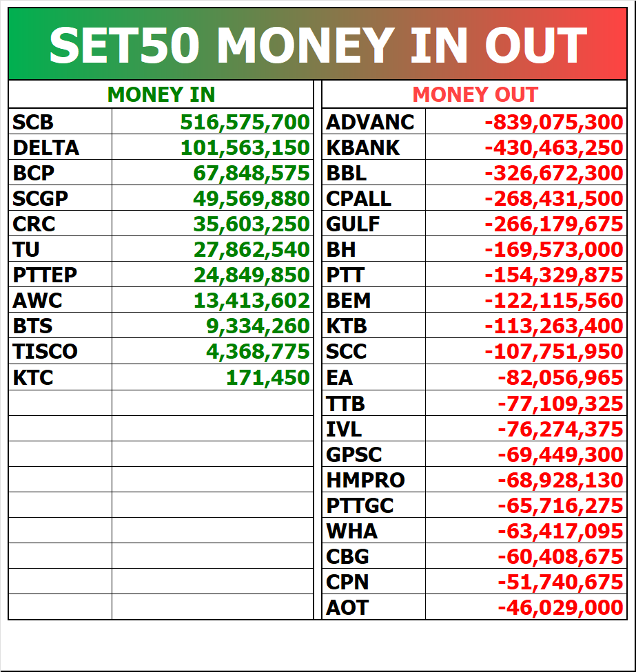Click the BCP ticker cell
The width and height of the screenshot is (636, 672).
(60, 173)
